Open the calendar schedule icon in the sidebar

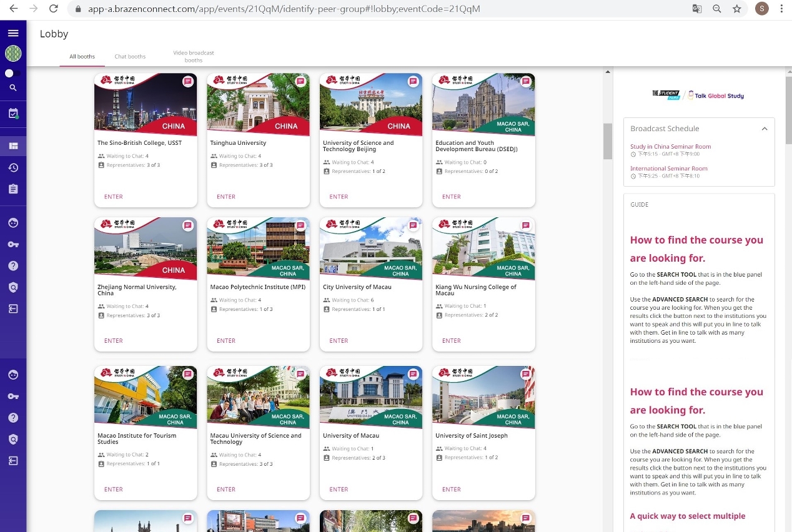coord(13,114)
